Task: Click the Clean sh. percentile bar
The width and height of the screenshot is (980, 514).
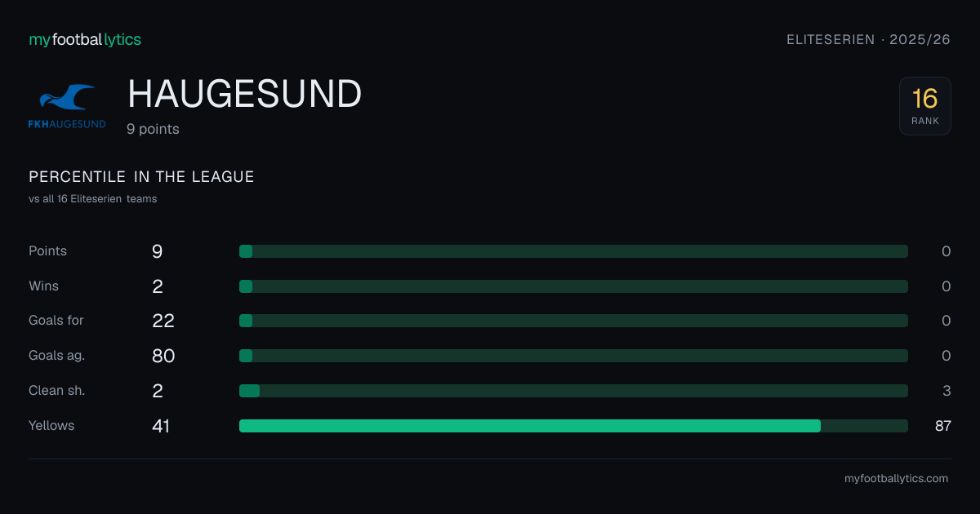Action: (573, 391)
